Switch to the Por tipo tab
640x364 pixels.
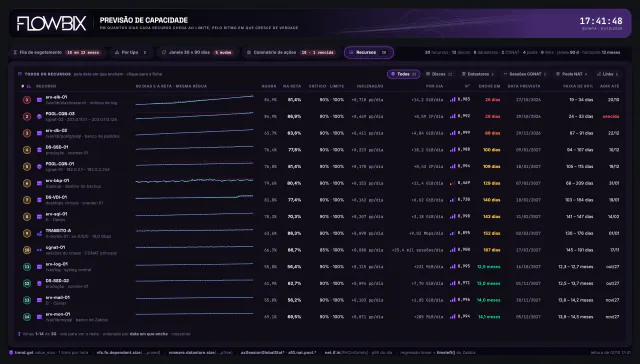(x=131, y=52)
